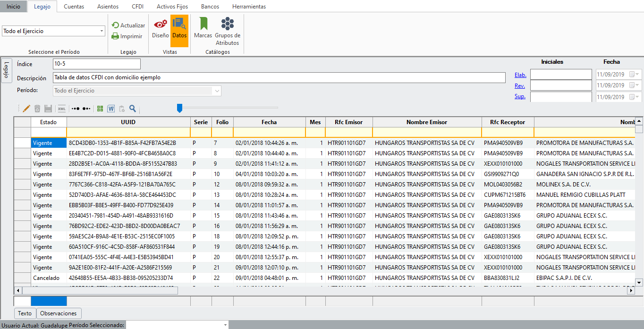Toggle the Datos view button

coord(179,28)
